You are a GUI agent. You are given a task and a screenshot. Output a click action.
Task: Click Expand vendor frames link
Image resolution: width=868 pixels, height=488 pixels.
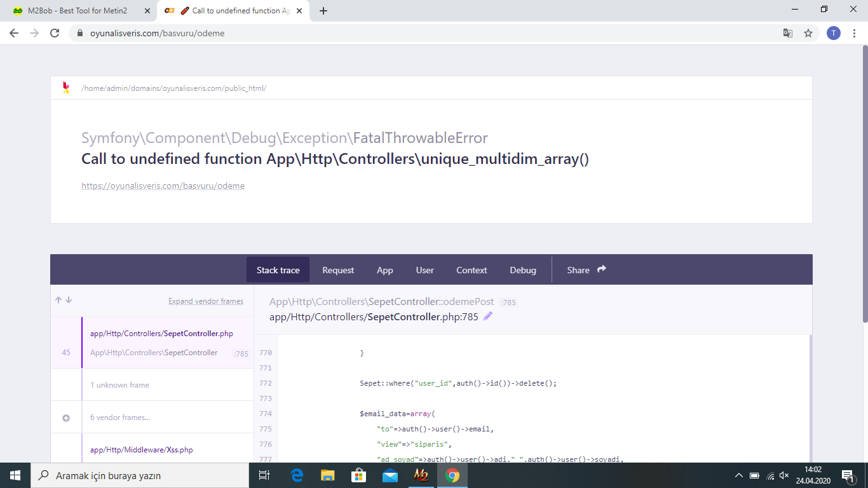coord(206,301)
